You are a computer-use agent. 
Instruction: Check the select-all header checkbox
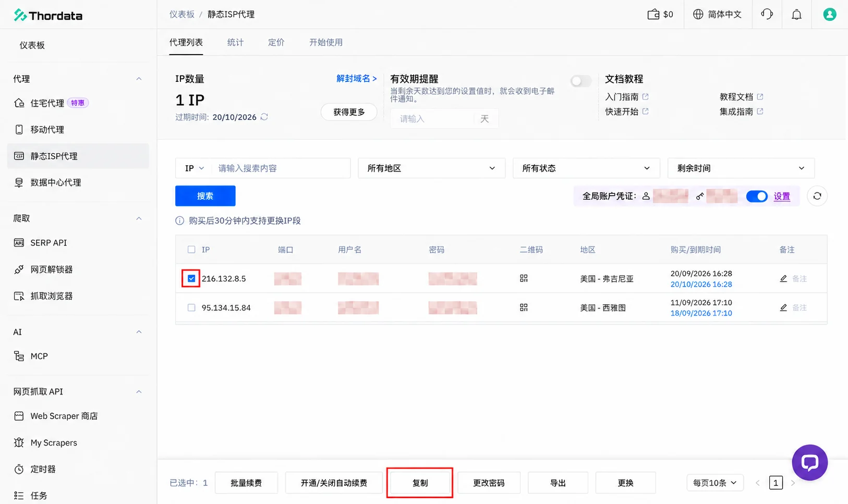point(191,250)
